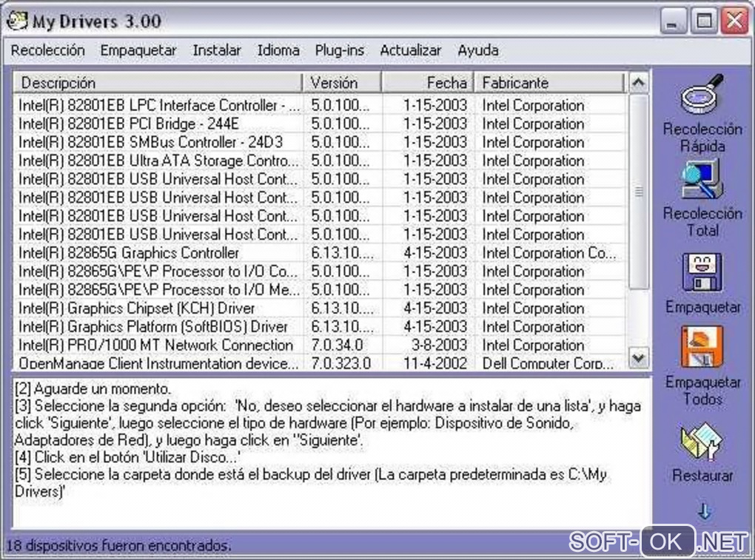Select the 82865G\PE\P Processor to I/O Co... row

tap(321, 271)
